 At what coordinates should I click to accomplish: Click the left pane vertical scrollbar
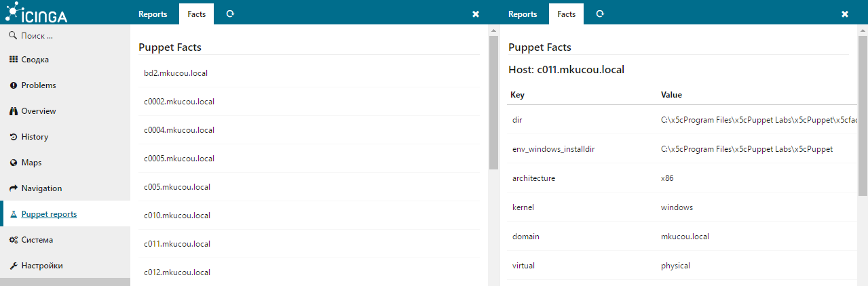pyautogui.click(x=493, y=102)
